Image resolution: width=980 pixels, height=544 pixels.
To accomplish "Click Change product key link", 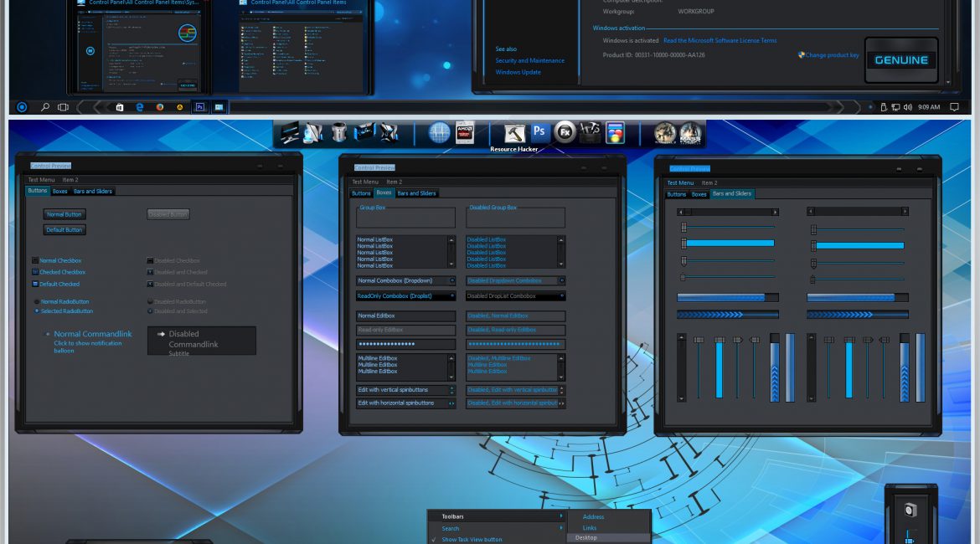I will (x=832, y=55).
